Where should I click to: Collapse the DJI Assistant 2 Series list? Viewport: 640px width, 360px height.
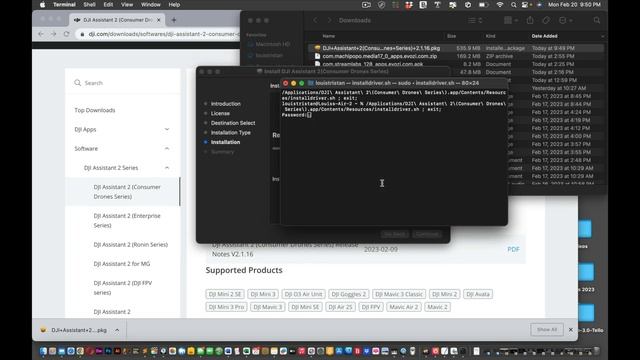126,168
